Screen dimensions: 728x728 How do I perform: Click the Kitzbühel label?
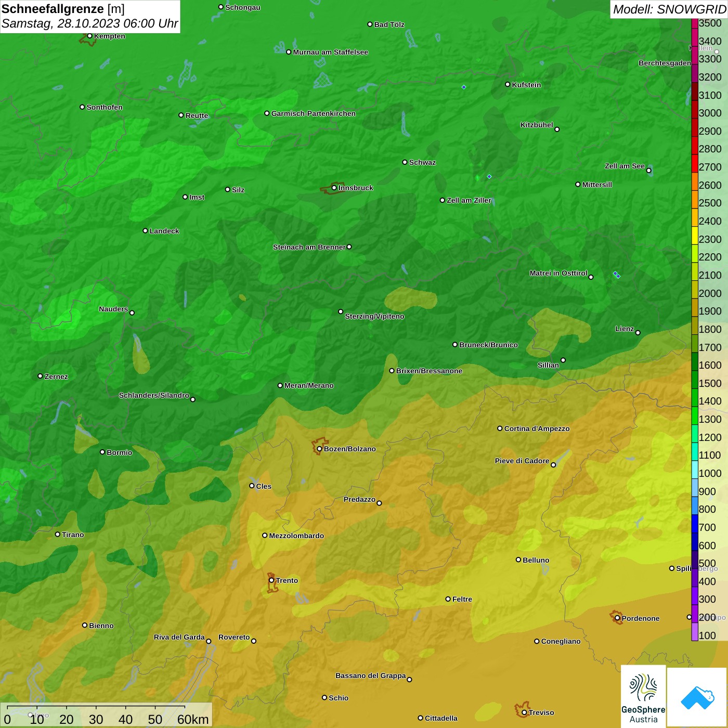pos(537,125)
